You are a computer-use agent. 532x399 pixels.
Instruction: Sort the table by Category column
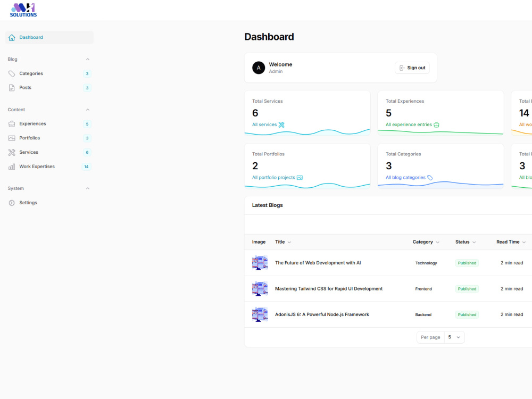point(426,242)
